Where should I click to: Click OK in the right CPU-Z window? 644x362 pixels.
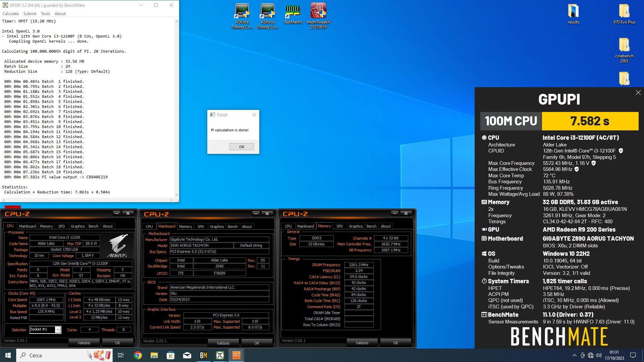[395, 343]
